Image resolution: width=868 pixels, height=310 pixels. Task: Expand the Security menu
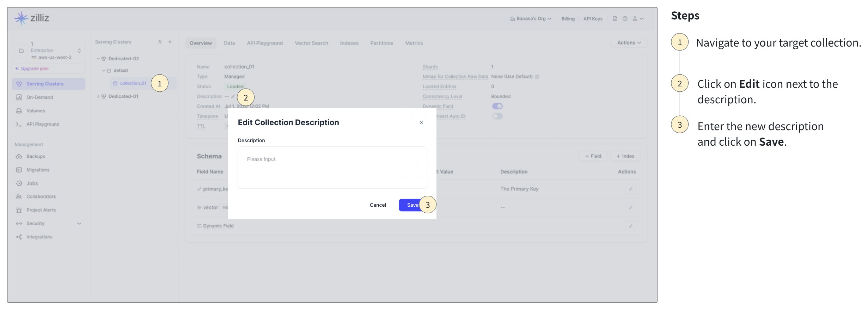[x=49, y=224]
